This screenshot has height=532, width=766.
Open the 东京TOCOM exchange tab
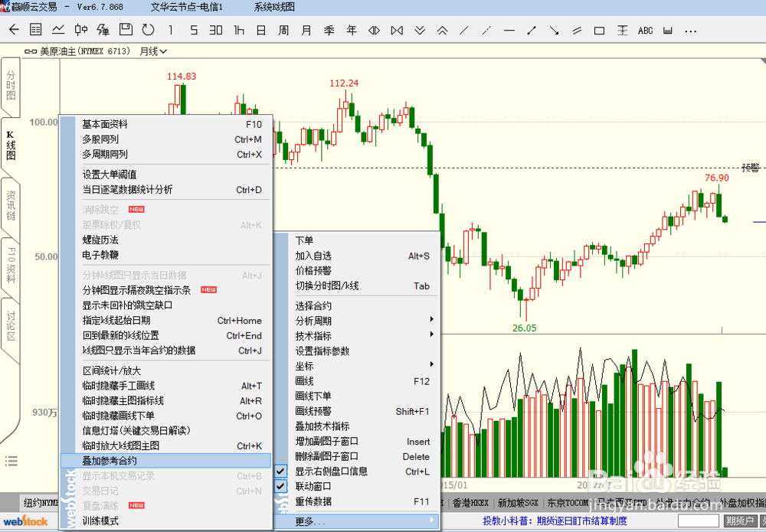568,503
